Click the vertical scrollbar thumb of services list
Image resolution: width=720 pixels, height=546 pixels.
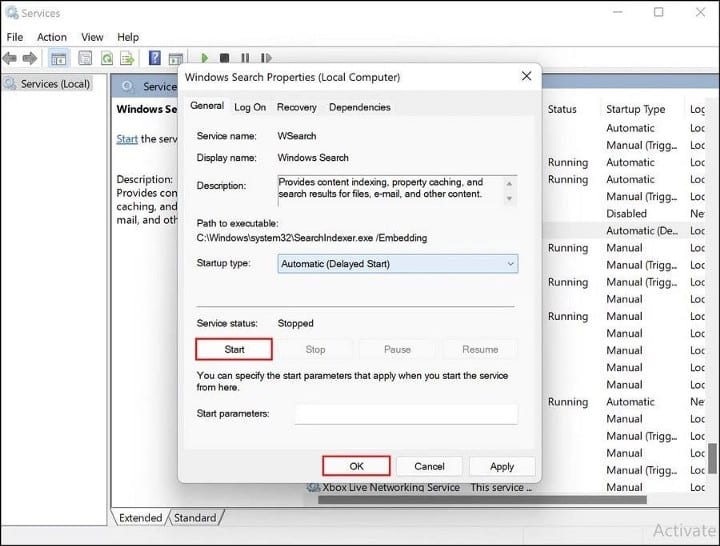click(x=712, y=458)
